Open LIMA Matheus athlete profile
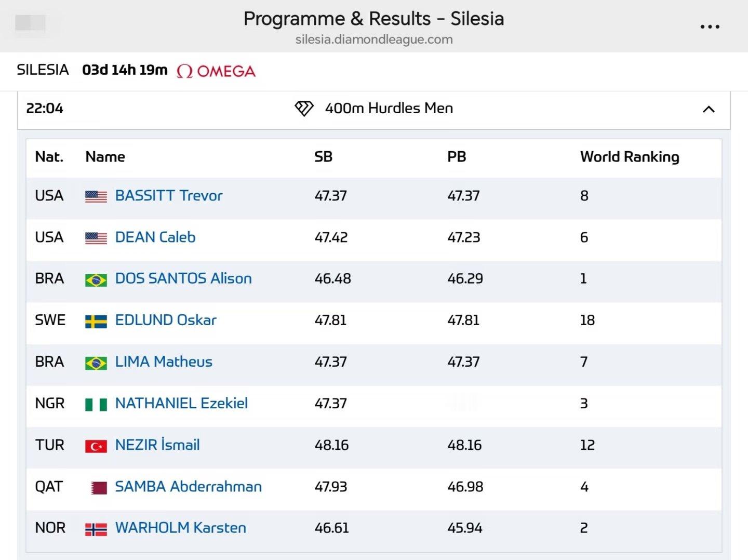 (164, 362)
